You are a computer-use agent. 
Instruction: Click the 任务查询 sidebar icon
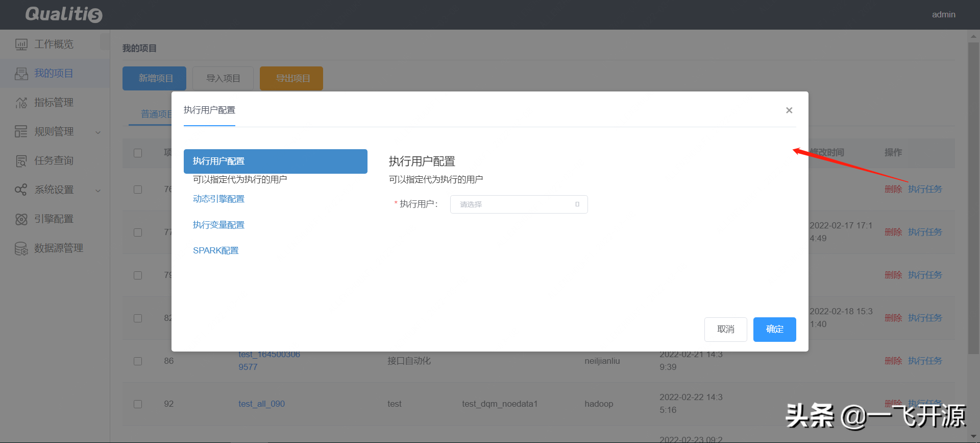[21, 161]
